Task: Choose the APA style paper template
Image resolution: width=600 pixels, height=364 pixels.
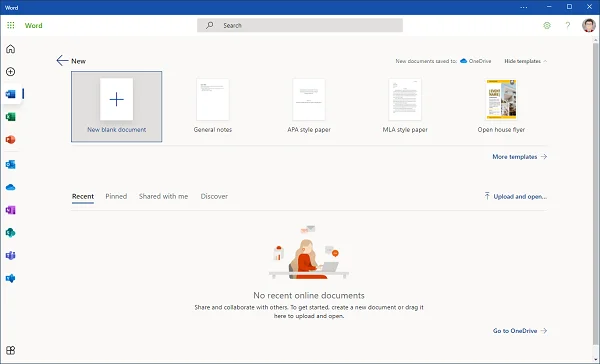Action: point(309,106)
